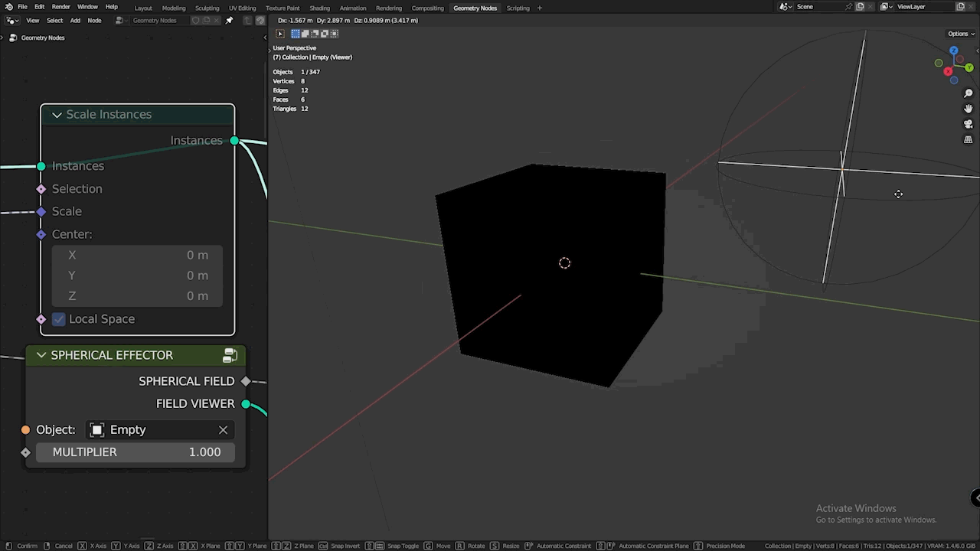This screenshot has height=551, width=980.
Task: Choose the set new selection mode icon
Action: [x=296, y=34]
